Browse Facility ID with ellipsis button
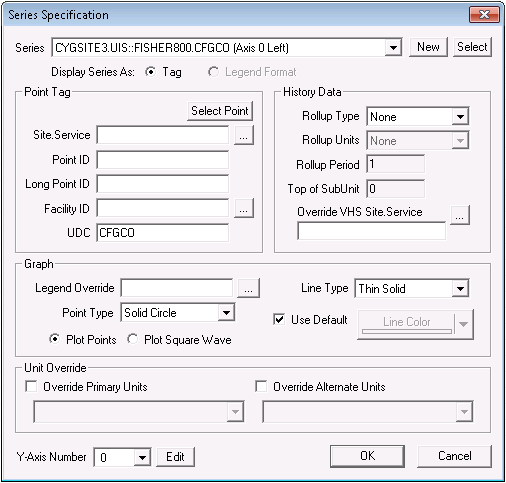Viewport: 506px width, 483px height. 244,208
